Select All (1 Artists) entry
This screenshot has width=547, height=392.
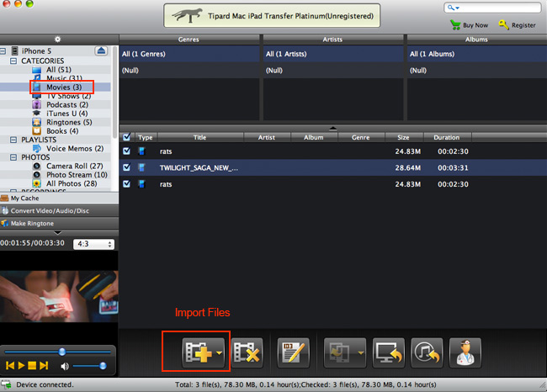pyautogui.click(x=333, y=54)
